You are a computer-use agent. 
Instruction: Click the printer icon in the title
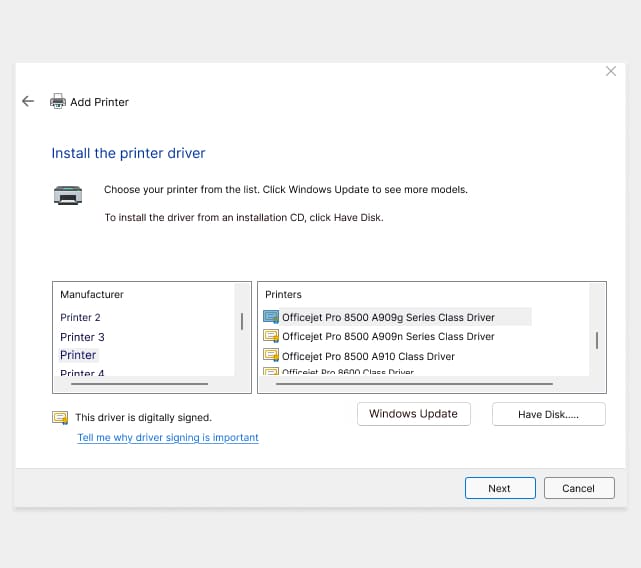58,101
